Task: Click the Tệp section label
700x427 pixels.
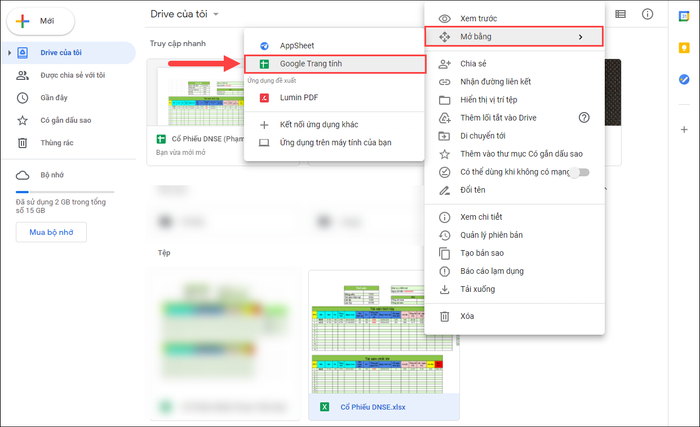Action: coord(164,253)
